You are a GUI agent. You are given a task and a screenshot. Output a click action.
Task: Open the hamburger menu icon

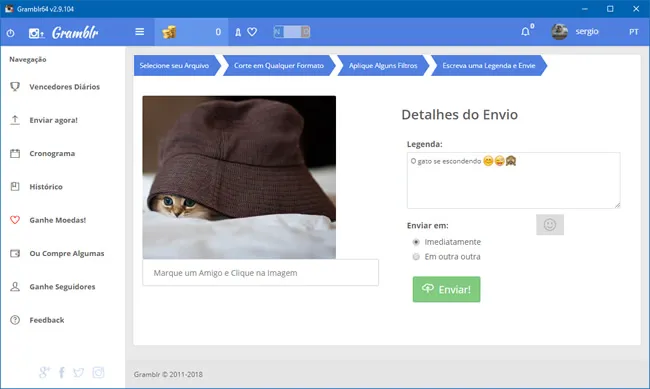tap(140, 32)
